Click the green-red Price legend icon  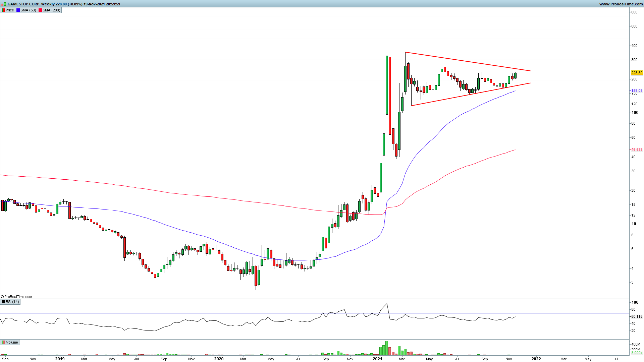pyautogui.click(x=3, y=10)
